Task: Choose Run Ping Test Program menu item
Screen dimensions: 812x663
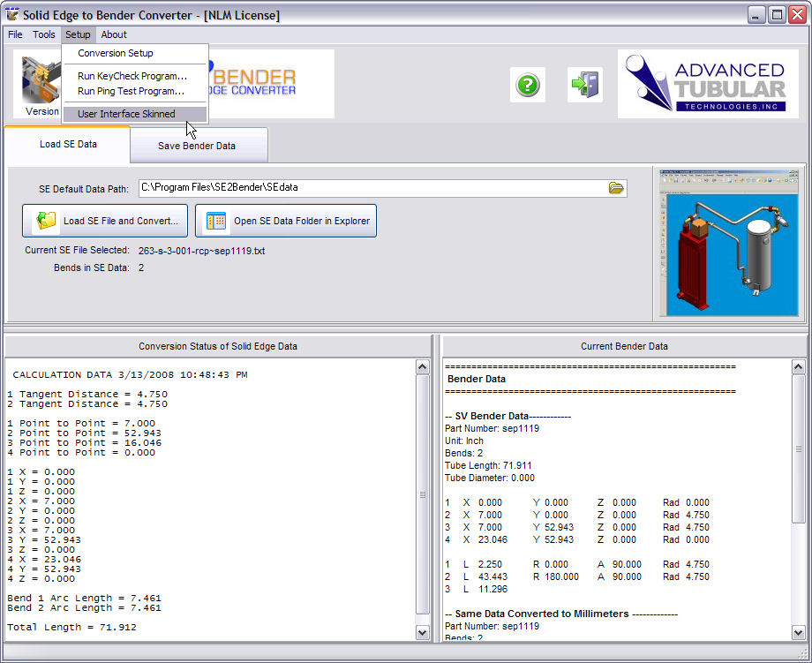Action: click(131, 91)
